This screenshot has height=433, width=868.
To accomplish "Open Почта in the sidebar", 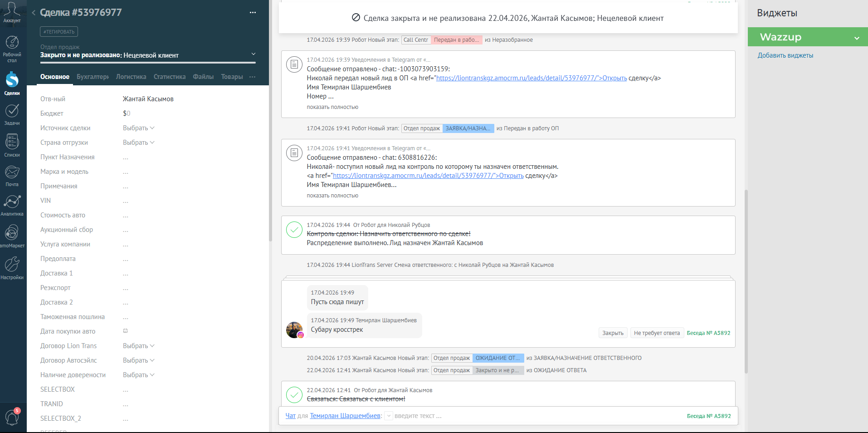I will (x=12, y=176).
